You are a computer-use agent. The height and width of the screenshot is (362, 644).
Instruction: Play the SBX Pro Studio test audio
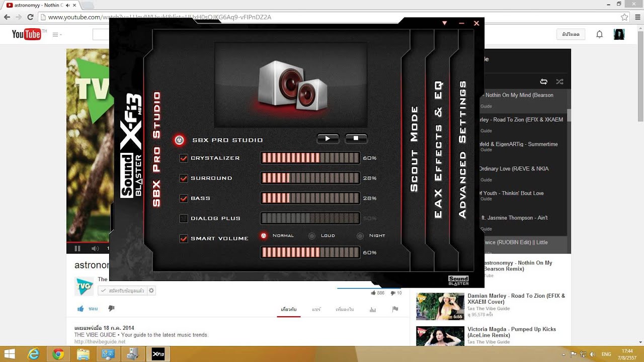(328, 138)
